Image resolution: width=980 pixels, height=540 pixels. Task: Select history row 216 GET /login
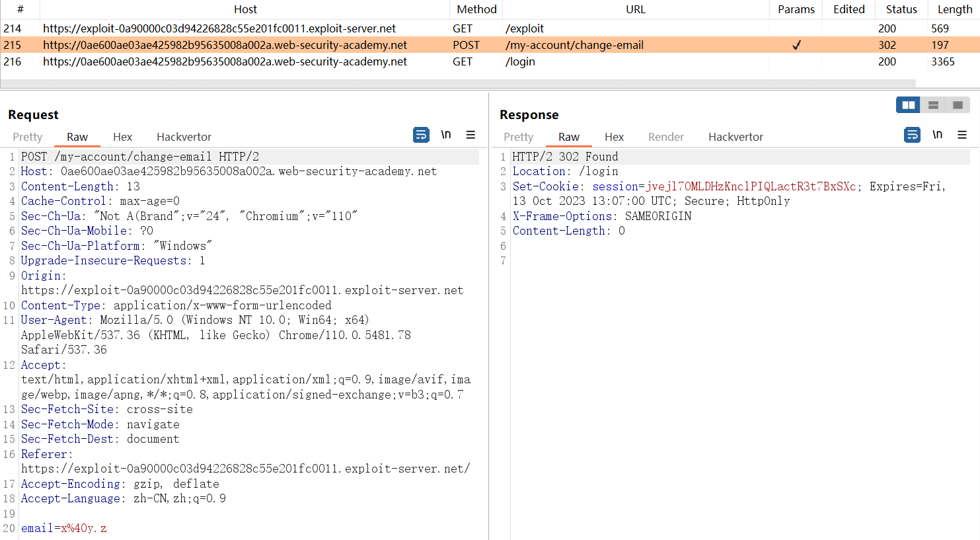pos(264,61)
